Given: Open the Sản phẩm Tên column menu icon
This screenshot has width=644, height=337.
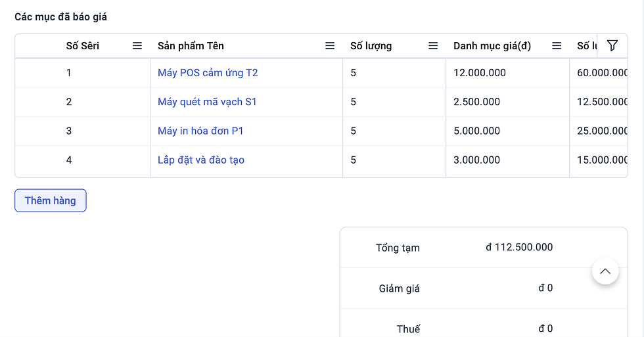Looking at the screenshot, I should click(330, 45).
